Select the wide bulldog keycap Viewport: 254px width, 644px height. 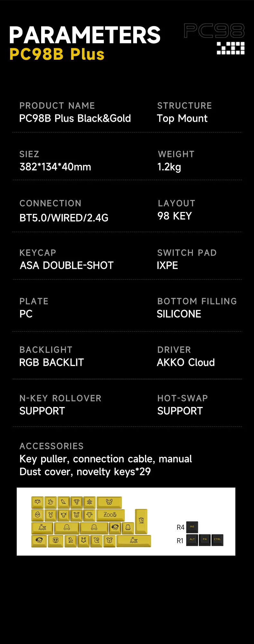click(109, 502)
